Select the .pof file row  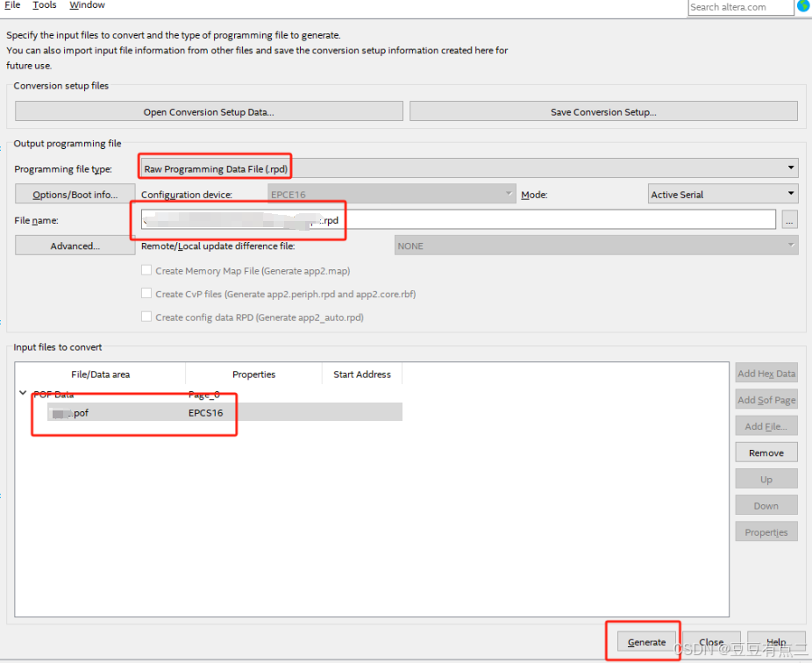pos(224,413)
